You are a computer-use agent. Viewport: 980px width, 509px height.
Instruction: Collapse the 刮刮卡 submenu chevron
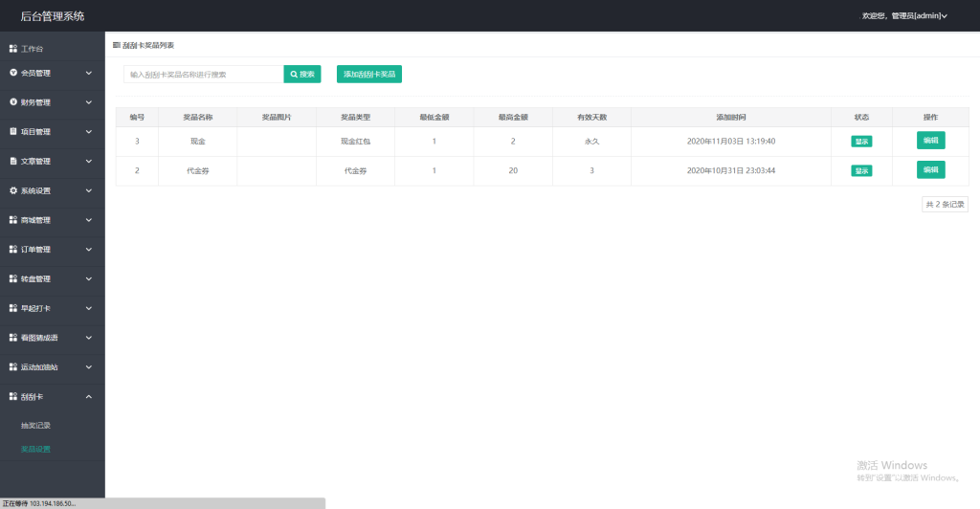89,397
